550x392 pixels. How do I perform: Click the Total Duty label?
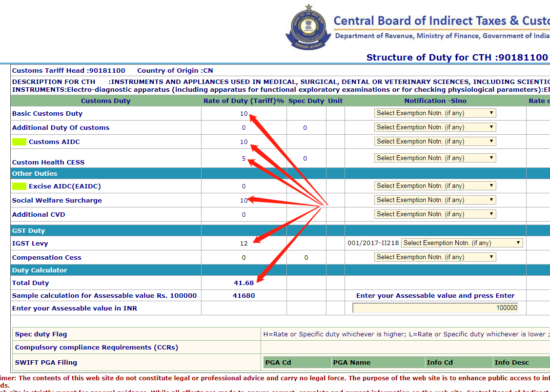coord(31,283)
